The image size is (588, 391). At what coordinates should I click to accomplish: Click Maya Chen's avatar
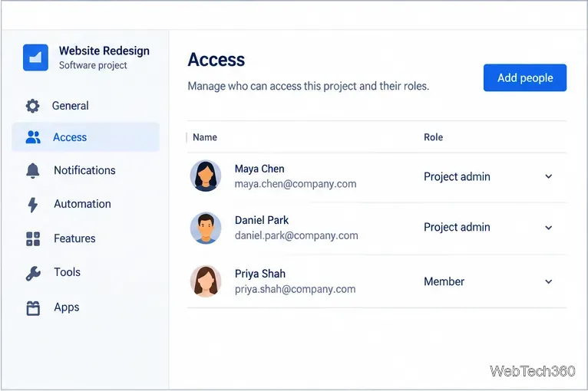click(x=206, y=176)
